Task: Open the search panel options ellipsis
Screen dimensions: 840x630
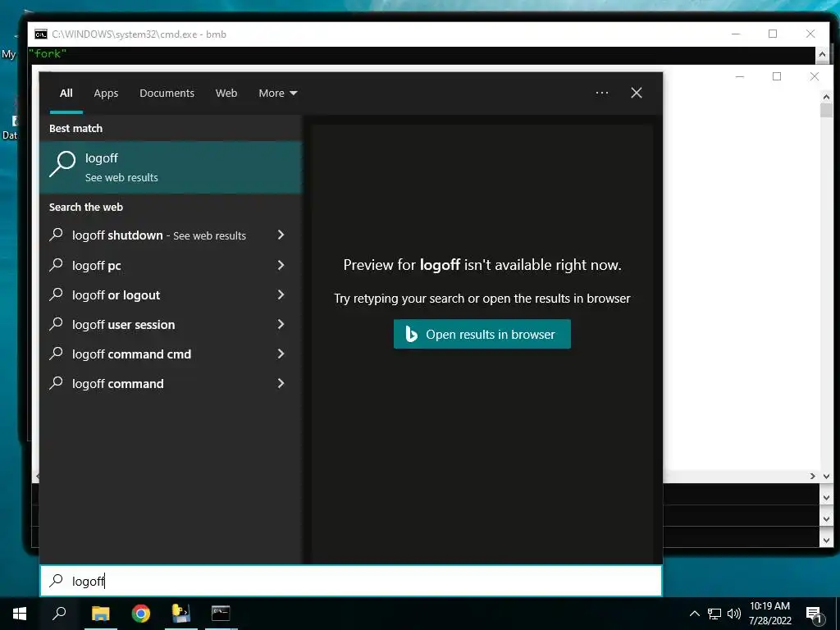Action: (601, 93)
